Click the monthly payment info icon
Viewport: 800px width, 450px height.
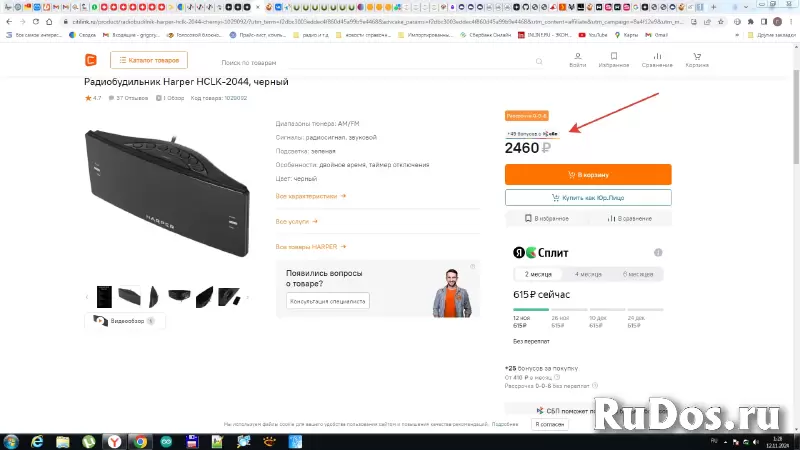(x=557, y=378)
